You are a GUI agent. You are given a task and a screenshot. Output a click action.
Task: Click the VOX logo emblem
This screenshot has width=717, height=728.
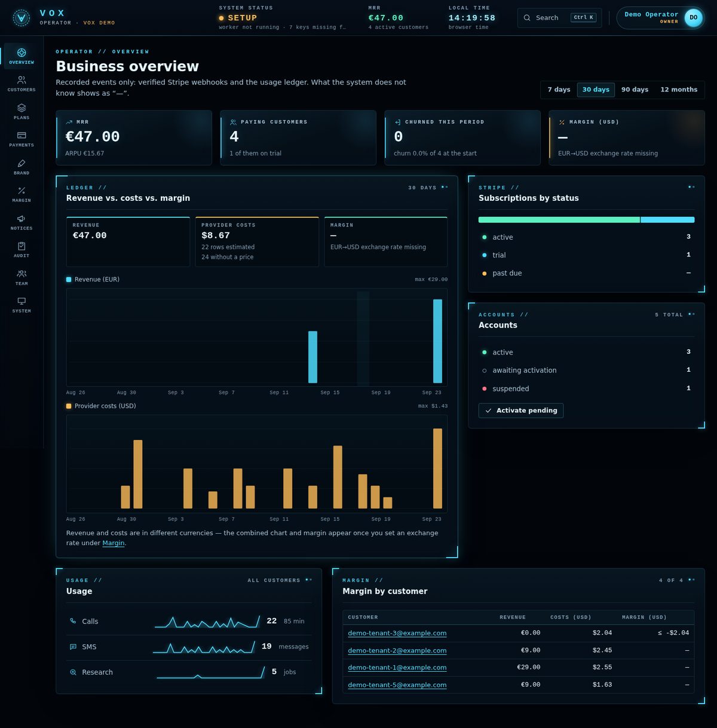point(22,18)
